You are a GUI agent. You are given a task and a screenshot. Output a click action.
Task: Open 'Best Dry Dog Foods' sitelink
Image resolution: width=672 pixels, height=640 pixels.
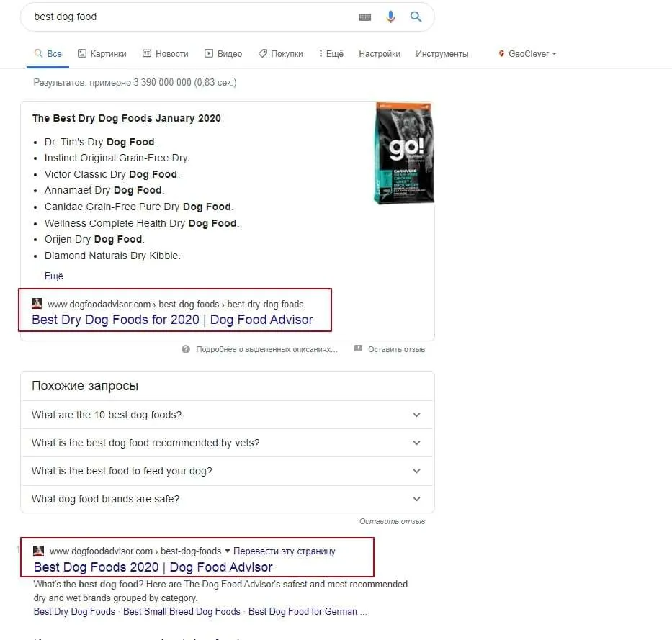[x=74, y=611]
